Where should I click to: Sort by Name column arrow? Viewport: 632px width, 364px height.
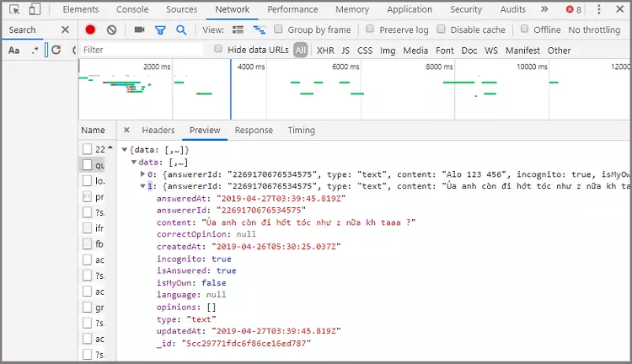(110, 147)
